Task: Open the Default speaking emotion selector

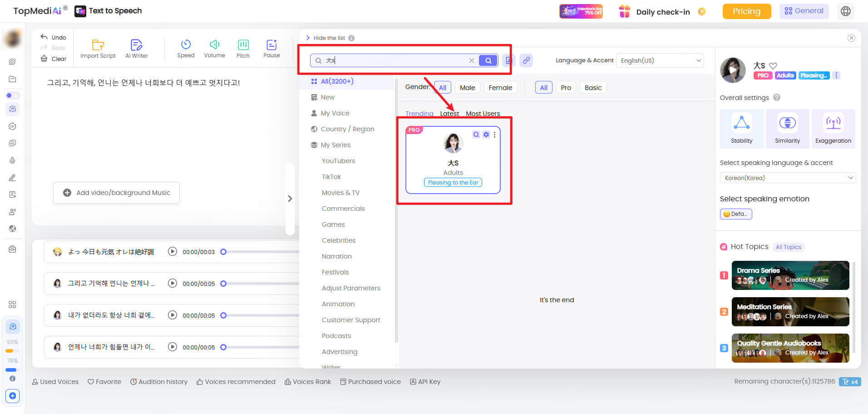Action: coord(736,214)
